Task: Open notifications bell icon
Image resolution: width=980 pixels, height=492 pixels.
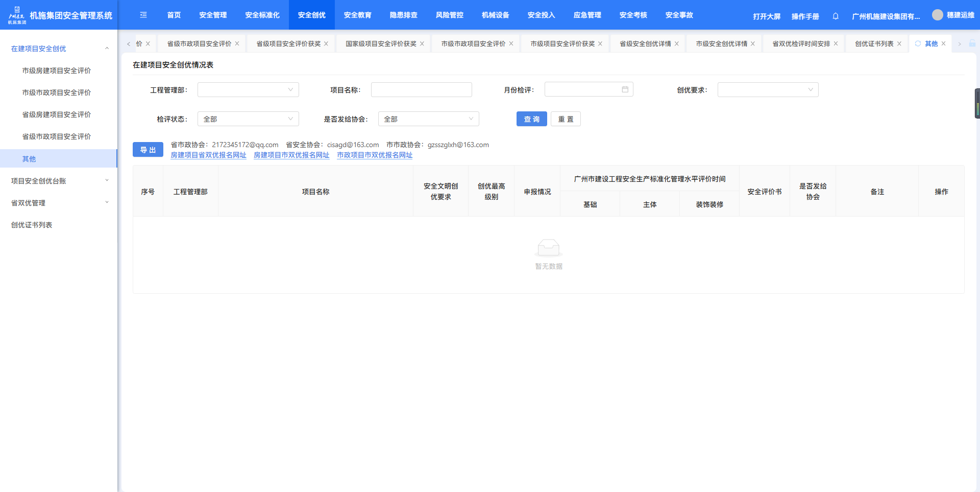Action: 836,16
